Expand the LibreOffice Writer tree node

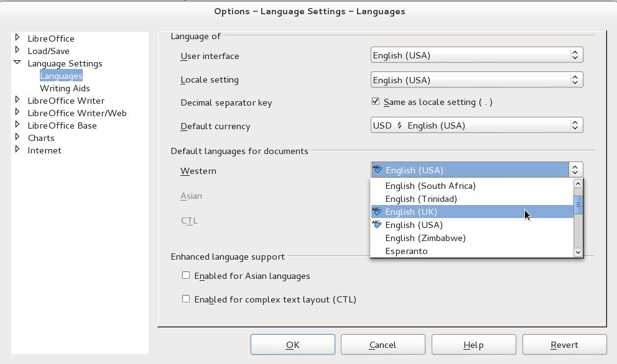point(17,99)
